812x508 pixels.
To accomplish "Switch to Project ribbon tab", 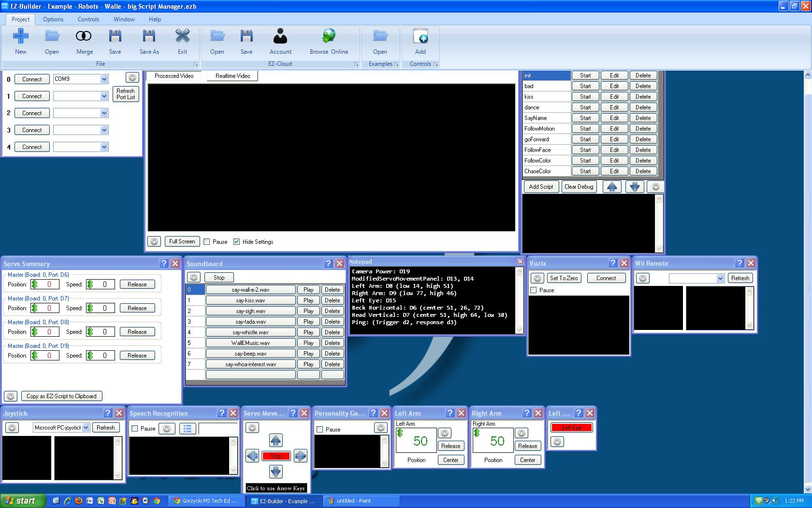I will pyautogui.click(x=20, y=19).
